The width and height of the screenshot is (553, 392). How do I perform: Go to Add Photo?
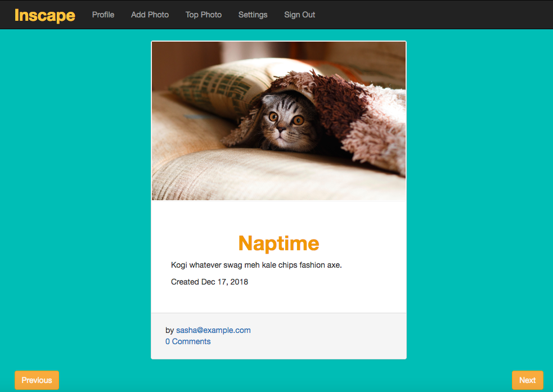[150, 15]
